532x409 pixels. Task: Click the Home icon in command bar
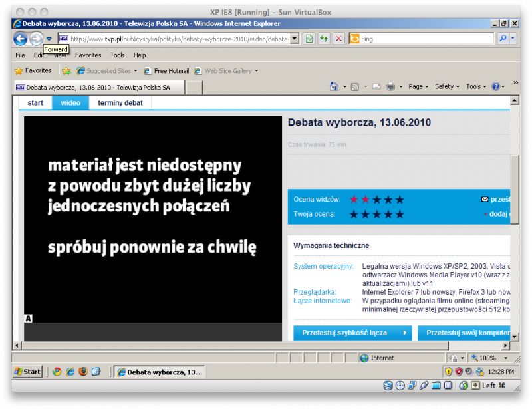coord(334,86)
